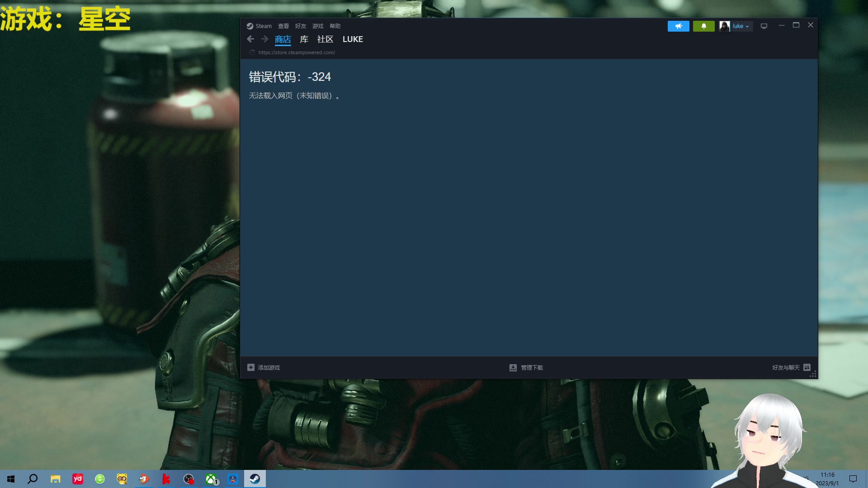
Task: Click the friends and chat grid icon
Action: coord(807,367)
